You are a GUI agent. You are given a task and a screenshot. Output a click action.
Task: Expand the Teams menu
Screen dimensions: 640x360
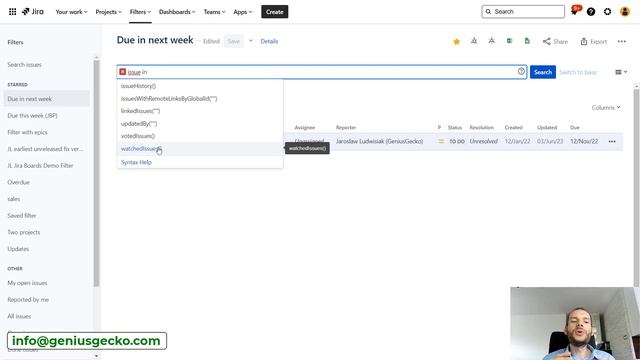(x=214, y=12)
